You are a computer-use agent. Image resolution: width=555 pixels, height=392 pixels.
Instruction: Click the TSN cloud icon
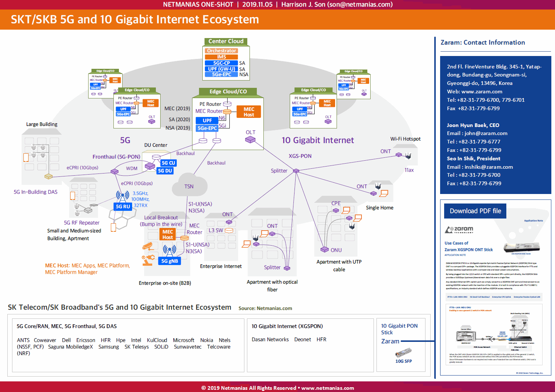(x=189, y=185)
